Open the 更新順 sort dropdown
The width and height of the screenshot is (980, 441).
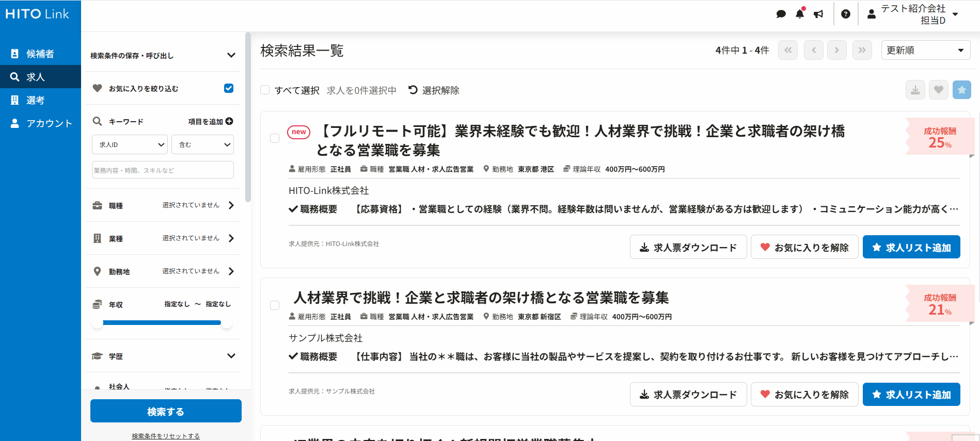[x=926, y=50]
